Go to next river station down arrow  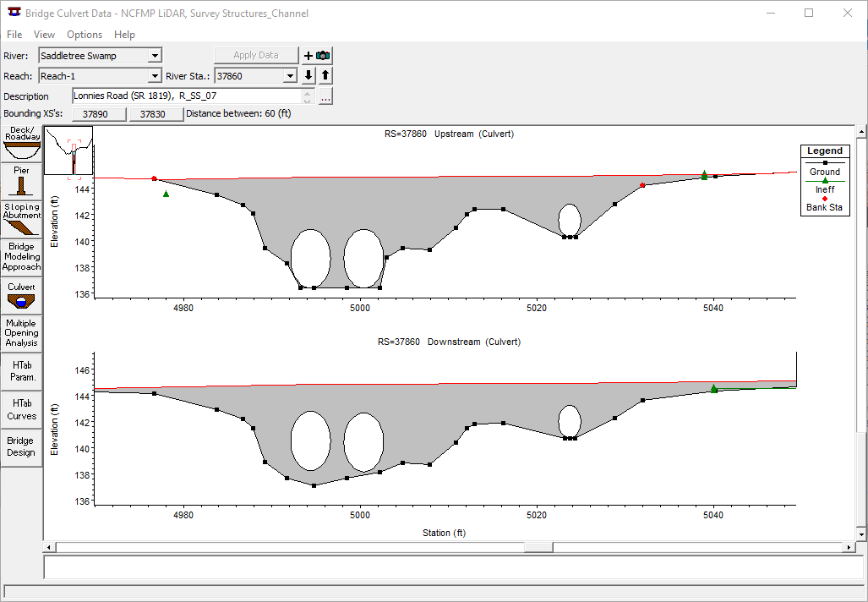[x=308, y=76]
